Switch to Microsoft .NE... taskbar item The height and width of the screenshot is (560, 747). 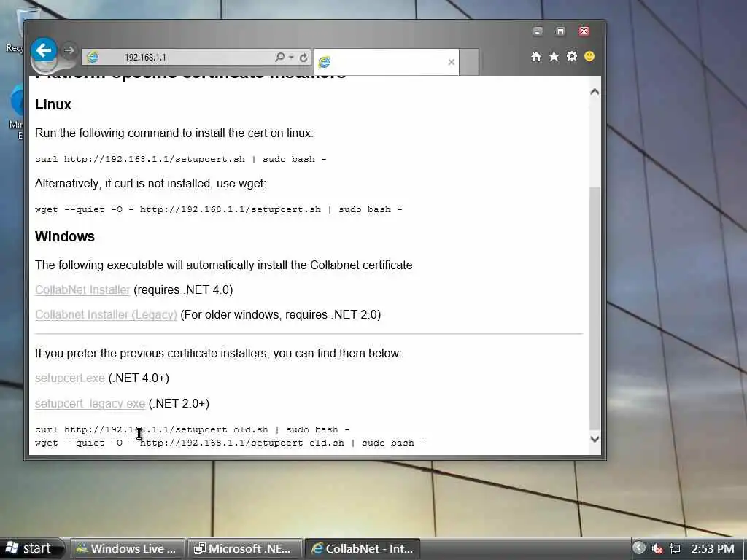pyautogui.click(x=244, y=548)
